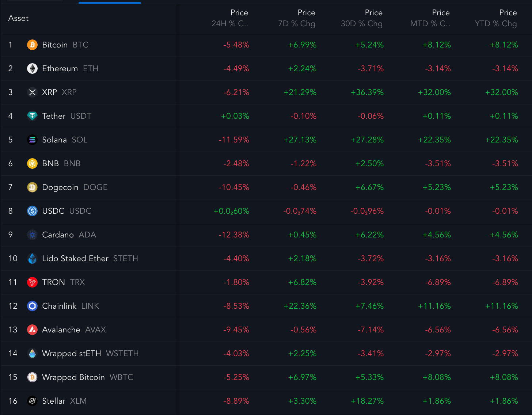
Task: Click BNB 30D change +2.50%
Action: (369, 164)
